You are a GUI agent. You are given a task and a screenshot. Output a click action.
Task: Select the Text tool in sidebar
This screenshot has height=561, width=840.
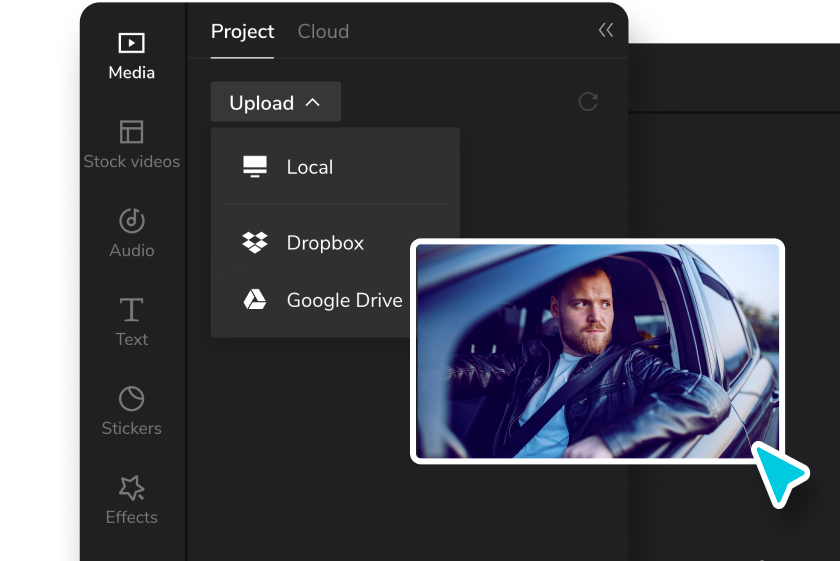131,322
